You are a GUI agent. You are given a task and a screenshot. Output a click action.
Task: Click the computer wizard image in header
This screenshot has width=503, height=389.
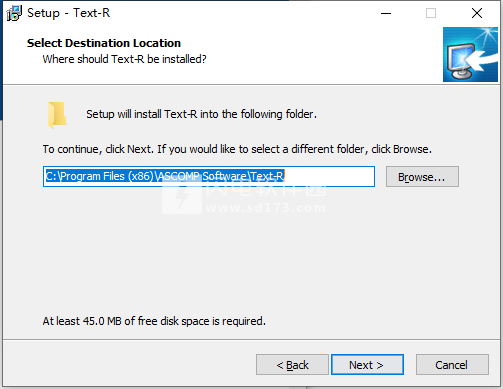[x=470, y=54]
